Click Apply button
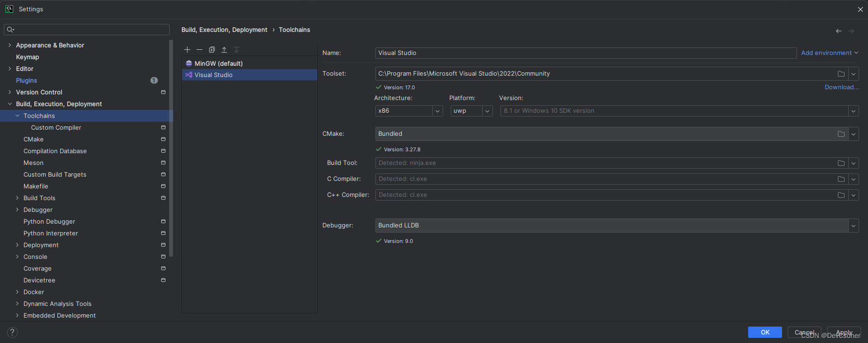Viewport: 868px width, 343px height. [x=844, y=332]
